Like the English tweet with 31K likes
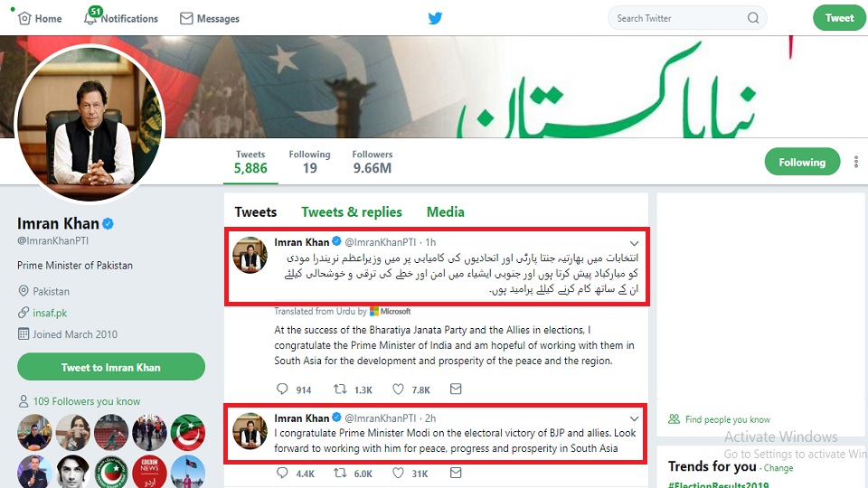This screenshot has height=488, width=868. coord(398,473)
